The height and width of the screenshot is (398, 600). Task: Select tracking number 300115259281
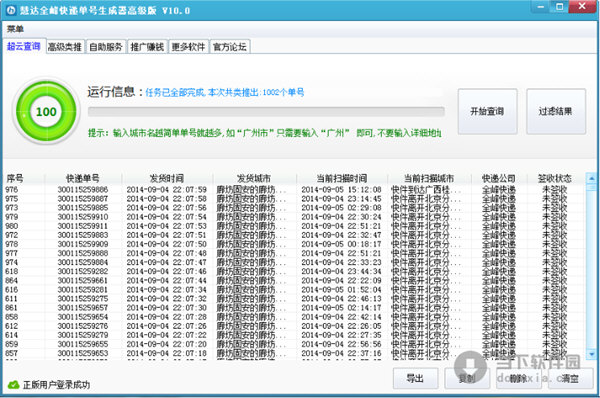coord(83,290)
